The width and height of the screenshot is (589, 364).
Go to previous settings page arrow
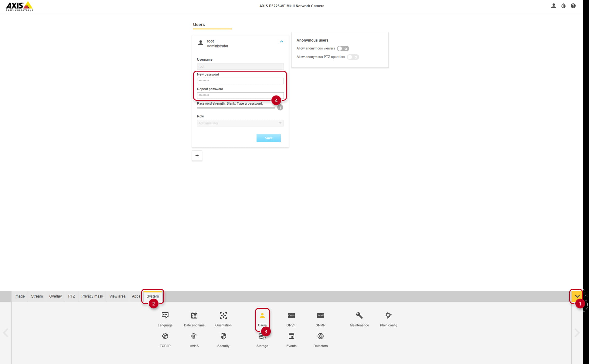tap(6, 333)
